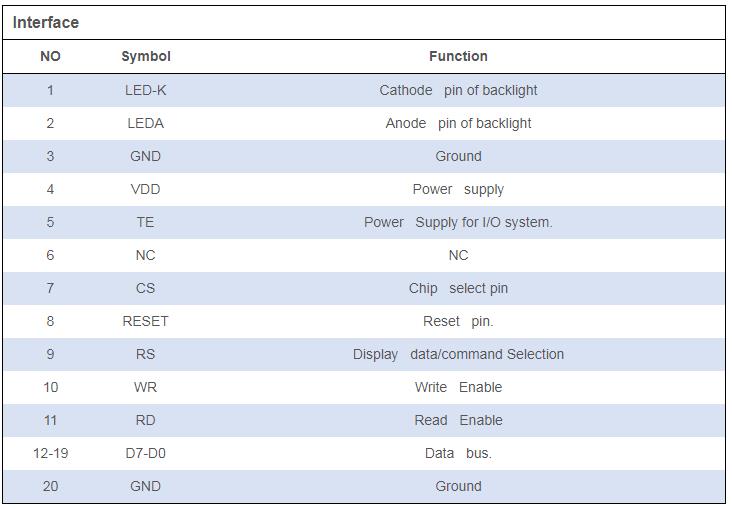Select 'Data bus.' function text

tap(458, 453)
